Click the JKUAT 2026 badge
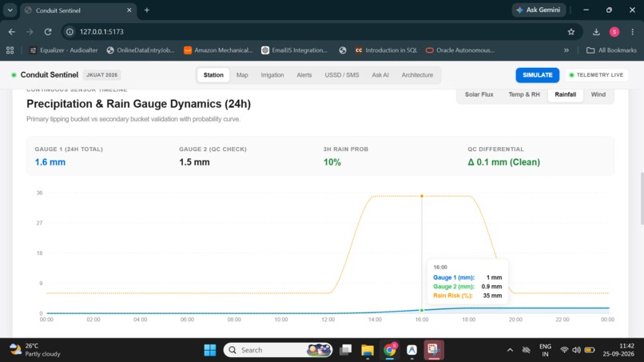 (x=101, y=75)
